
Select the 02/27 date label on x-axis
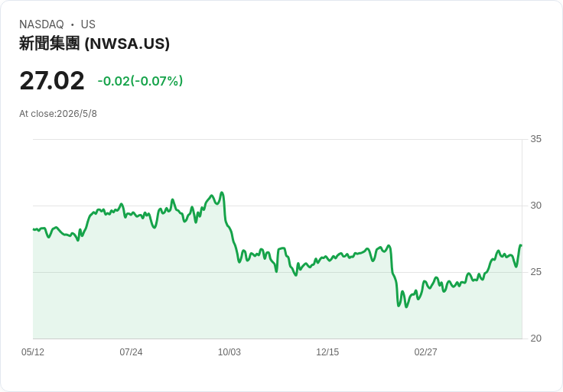[425, 352]
